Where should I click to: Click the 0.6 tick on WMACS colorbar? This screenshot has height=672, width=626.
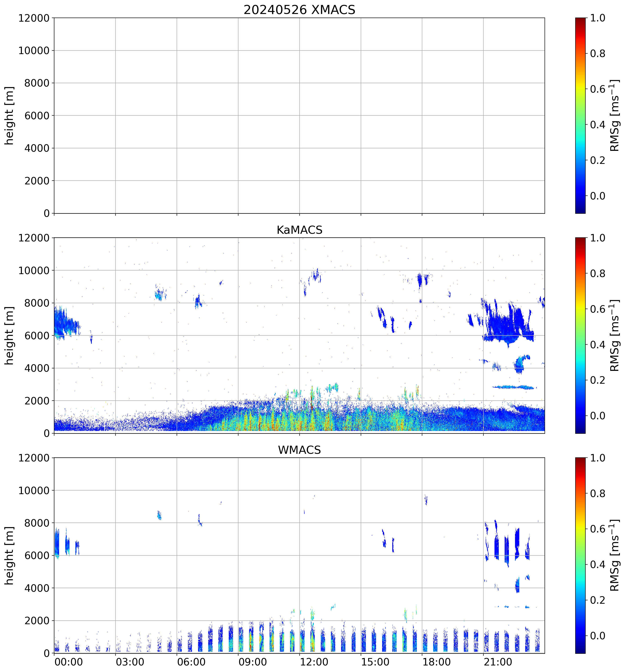point(598,529)
